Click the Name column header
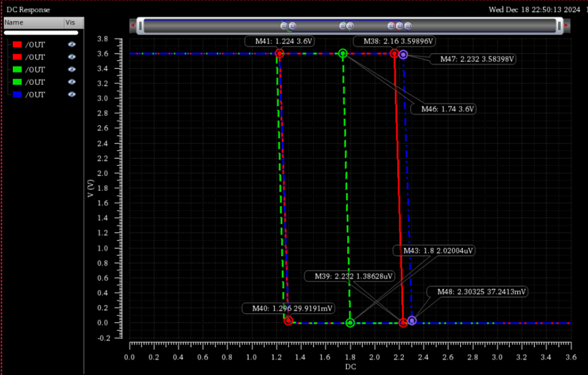Viewport: 588px width, 375px height. 34,22
